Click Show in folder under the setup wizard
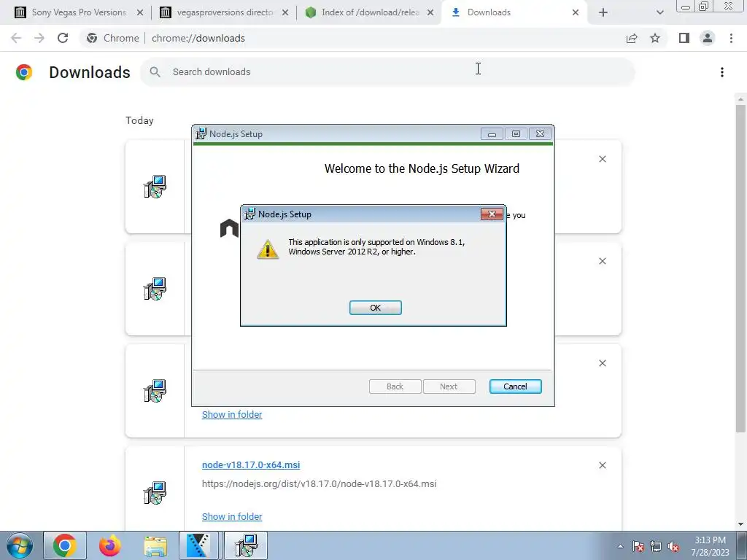Viewport: 747px width, 560px height. point(232,414)
